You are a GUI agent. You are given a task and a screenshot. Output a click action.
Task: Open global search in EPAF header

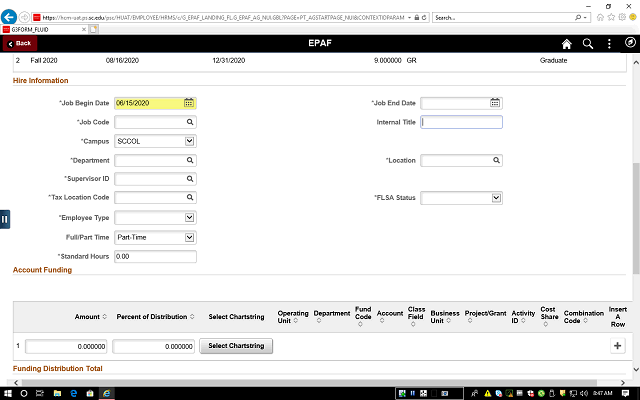(x=588, y=44)
